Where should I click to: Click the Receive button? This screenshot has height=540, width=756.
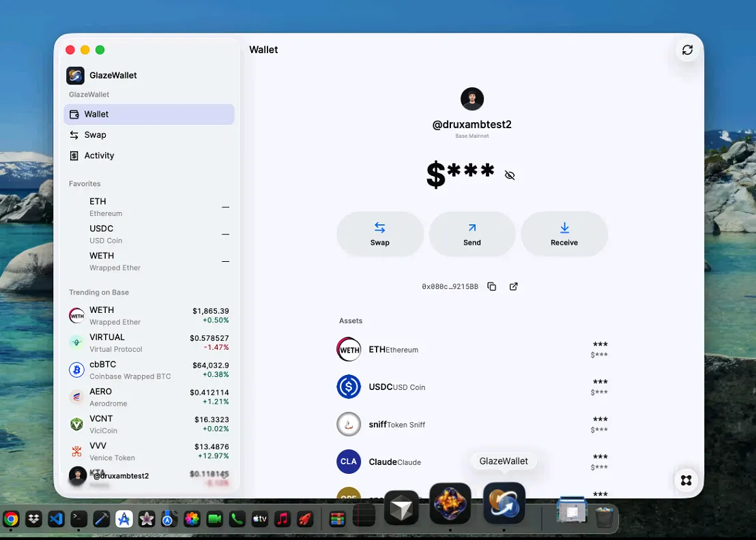(x=564, y=234)
